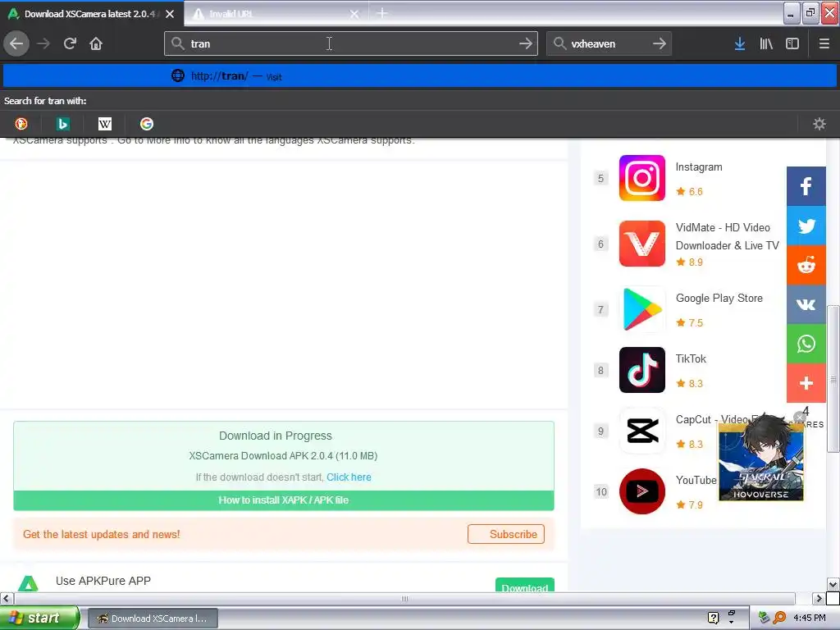Click the forward navigation arrow
Screen dimensions: 840x630
coord(43,43)
